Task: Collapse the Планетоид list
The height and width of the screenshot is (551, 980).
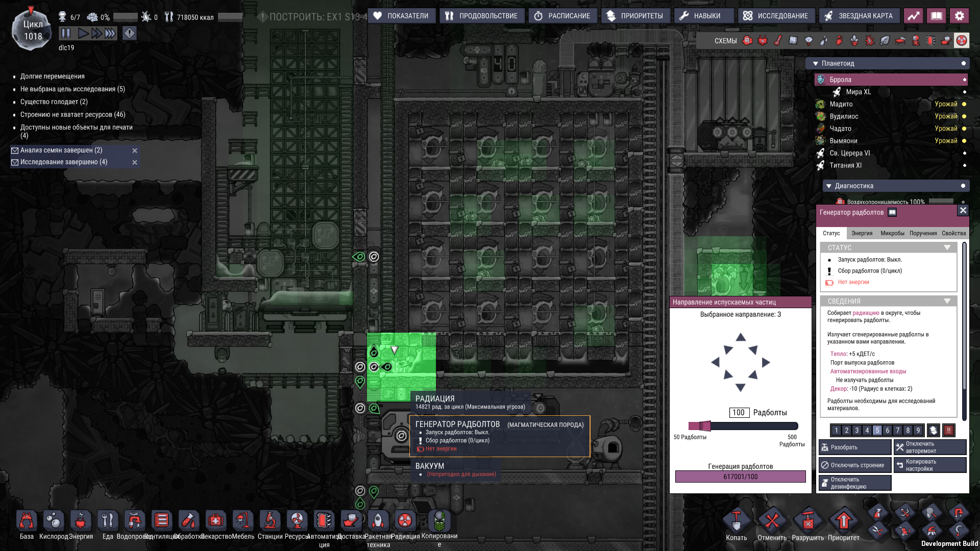Action: [816, 64]
